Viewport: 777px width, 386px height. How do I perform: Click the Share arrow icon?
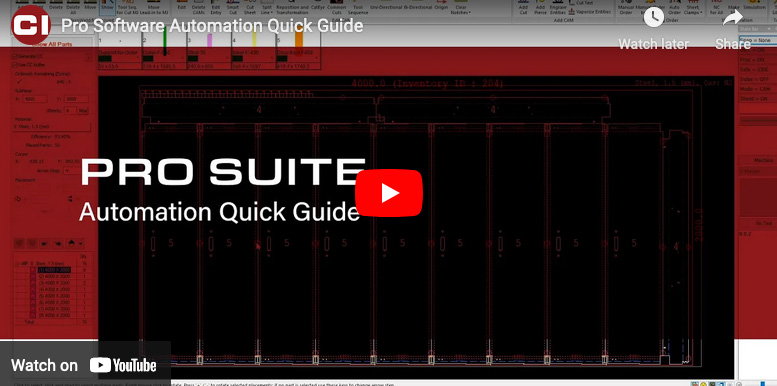pyautogui.click(x=732, y=18)
